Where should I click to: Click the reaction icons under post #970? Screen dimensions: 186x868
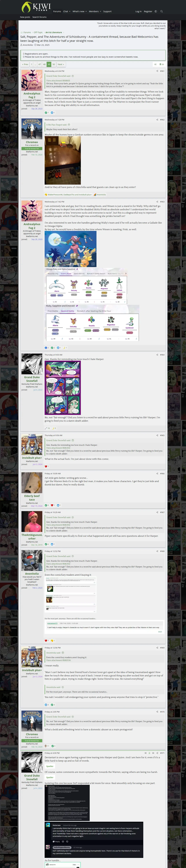point(50,746)
